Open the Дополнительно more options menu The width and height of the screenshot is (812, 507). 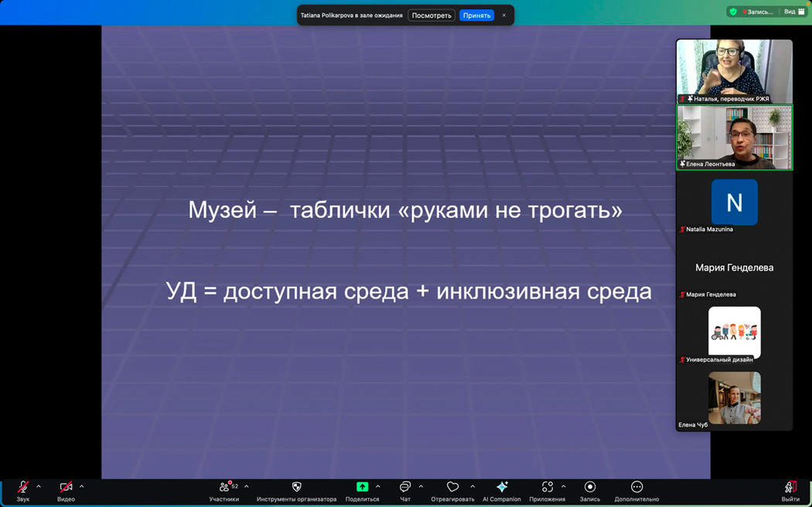pyautogui.click(x=636, y=487)
